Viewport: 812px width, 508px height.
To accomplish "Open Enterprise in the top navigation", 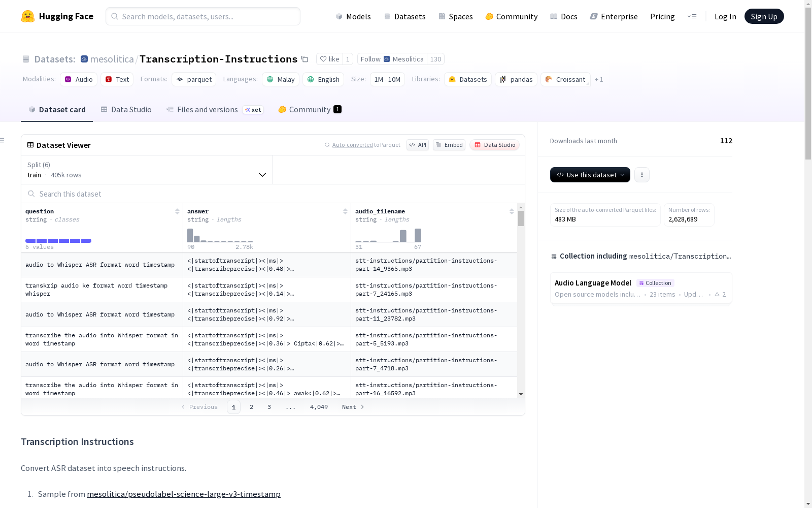I will [614, 16].
